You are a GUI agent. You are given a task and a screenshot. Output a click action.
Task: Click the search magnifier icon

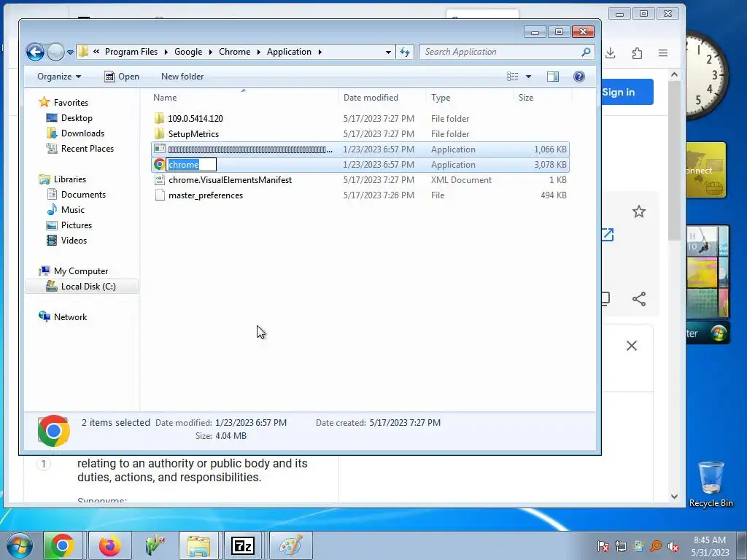586,52
